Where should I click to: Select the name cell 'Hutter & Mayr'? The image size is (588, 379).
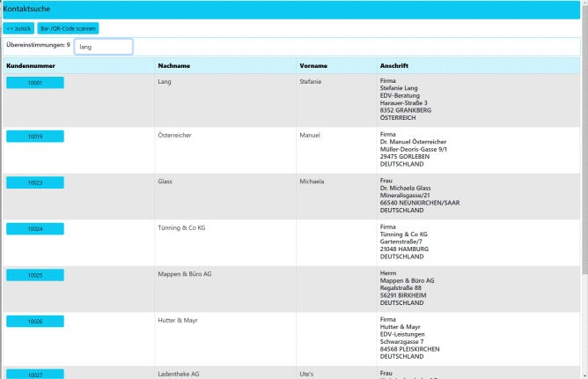click(x=178, y=320)
